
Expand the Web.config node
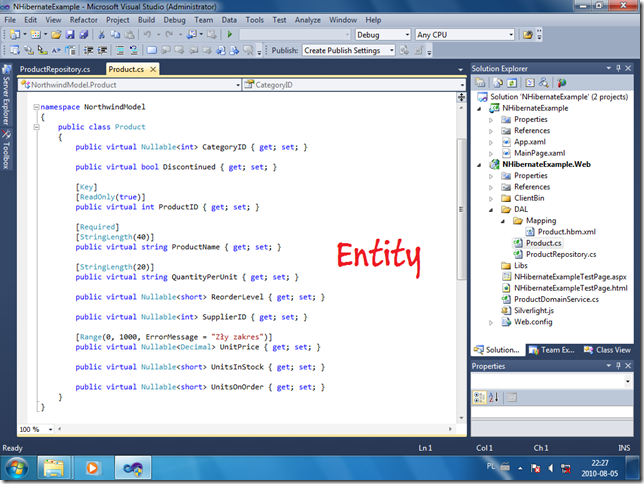(x=491, y=323)
